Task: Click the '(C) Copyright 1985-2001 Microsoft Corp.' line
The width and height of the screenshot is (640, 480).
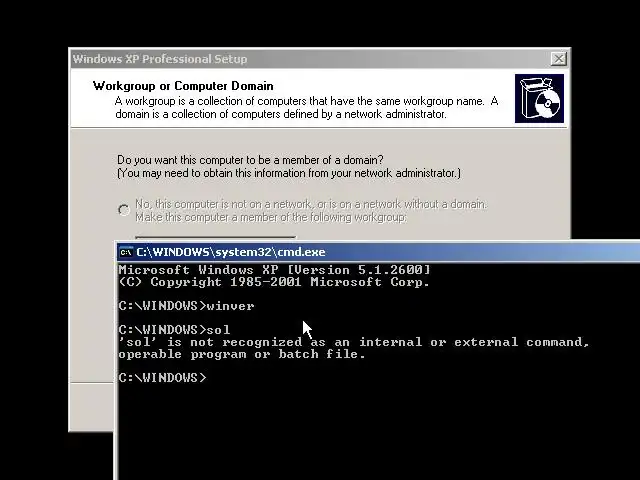Action: pyautogui.click(x=274, y=282)
